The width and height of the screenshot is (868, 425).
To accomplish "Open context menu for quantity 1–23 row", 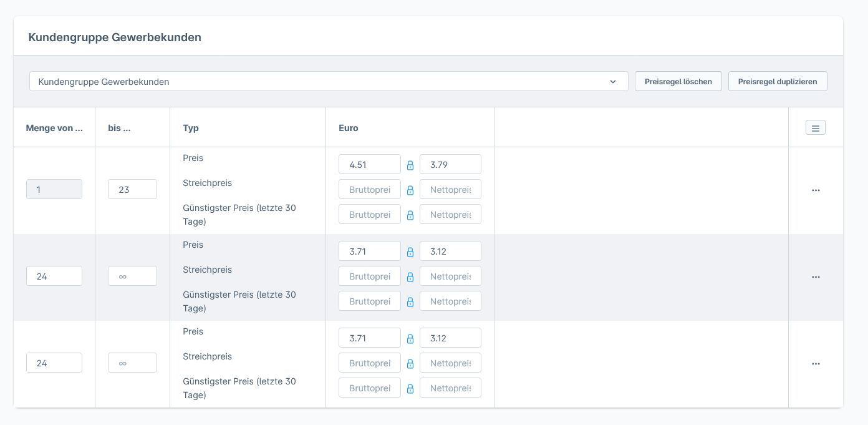I will pos(816,190).
